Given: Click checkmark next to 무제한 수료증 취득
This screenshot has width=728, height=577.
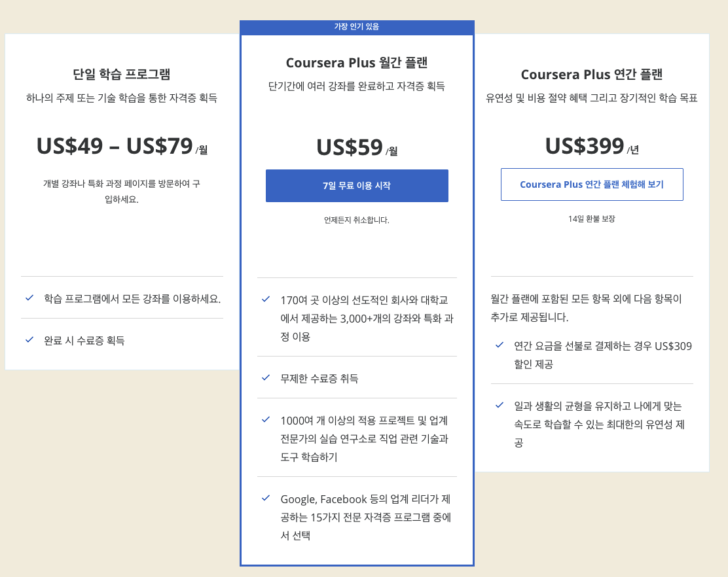Looking at the screenshot, I should pos(266,377).
